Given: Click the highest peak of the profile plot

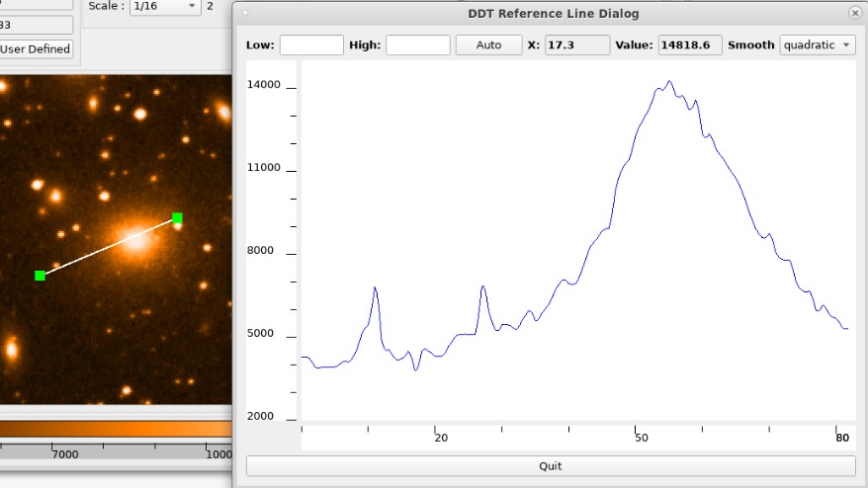Looking at the screenshot, I should [x=669, y=82].
